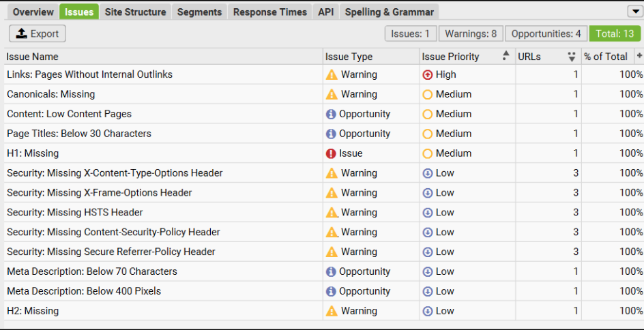Click the plus column expander in header
This screenshot has height=330, width=644.
[x=639, y=56]
